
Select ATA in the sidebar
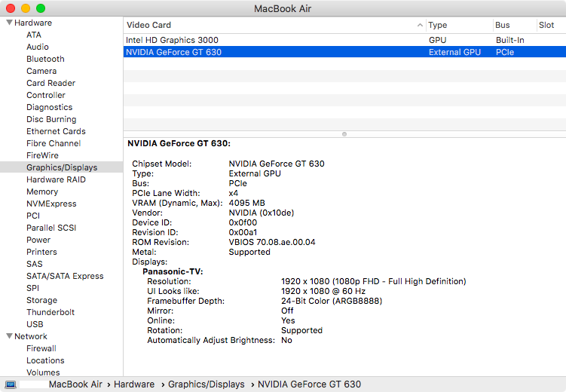[x=34, y=35]
